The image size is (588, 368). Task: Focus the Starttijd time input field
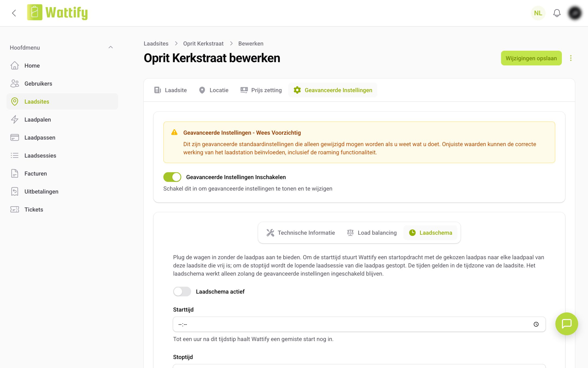[359, 324]
